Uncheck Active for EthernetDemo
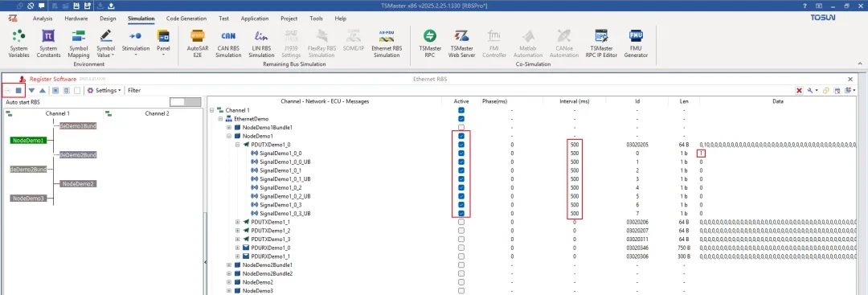 point(461,119)
